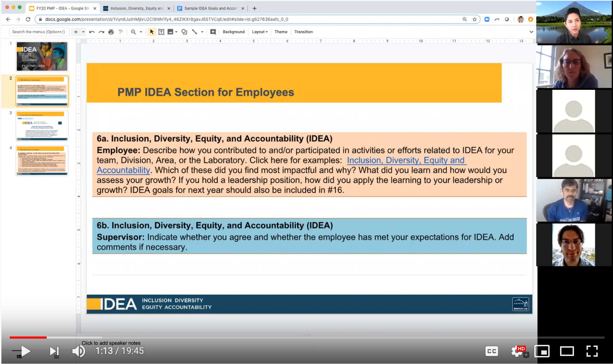Image resolution: width=613 pixels, height=364 pixels.
Task: Mute the video volume
Action: click(x=78, y=351)
